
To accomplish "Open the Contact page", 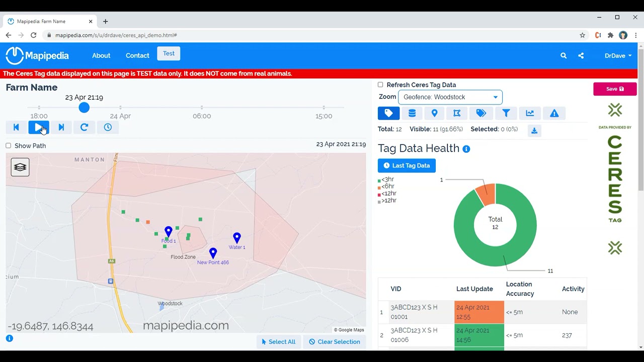I will point(137,56).
